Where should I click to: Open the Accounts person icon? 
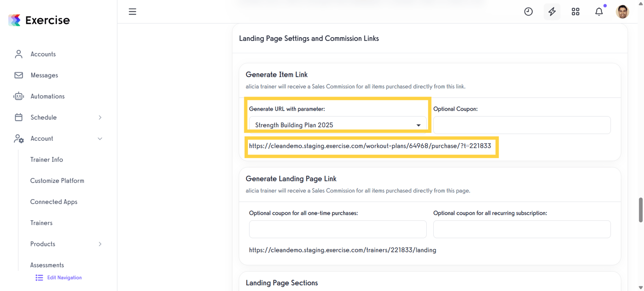[x=18, y=54]
